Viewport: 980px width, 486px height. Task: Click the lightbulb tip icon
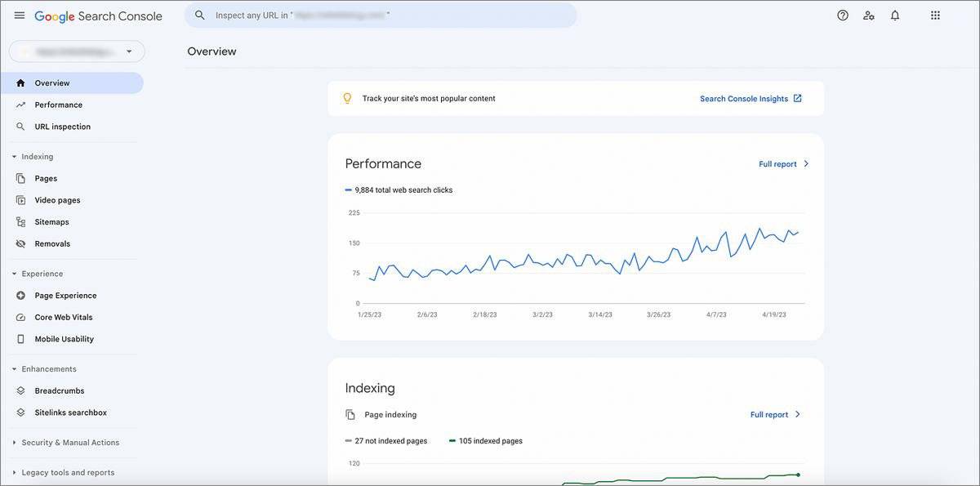(347, 98)
